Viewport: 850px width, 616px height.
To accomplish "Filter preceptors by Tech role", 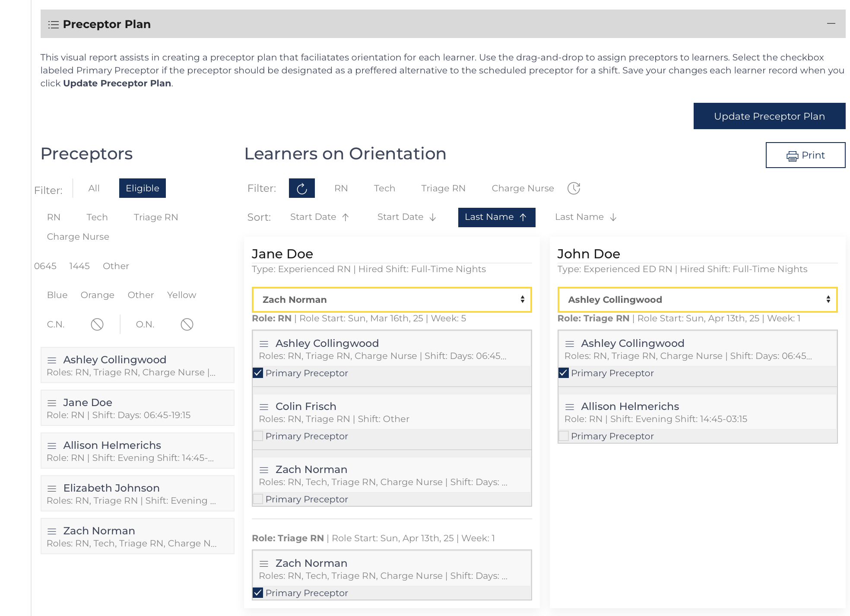I will click(97, 217).
